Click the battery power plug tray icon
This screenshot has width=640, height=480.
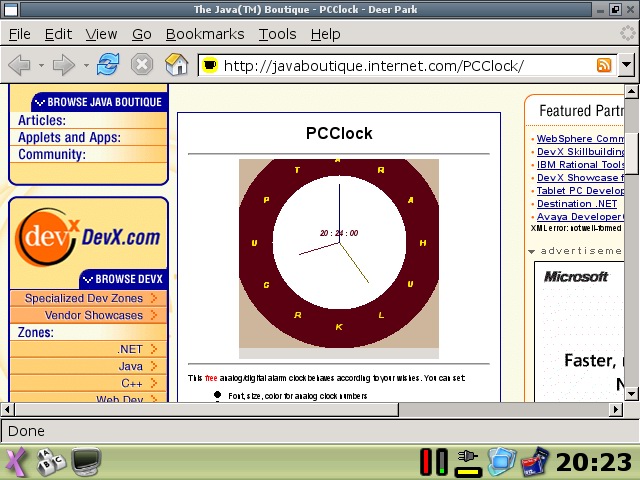467,461
